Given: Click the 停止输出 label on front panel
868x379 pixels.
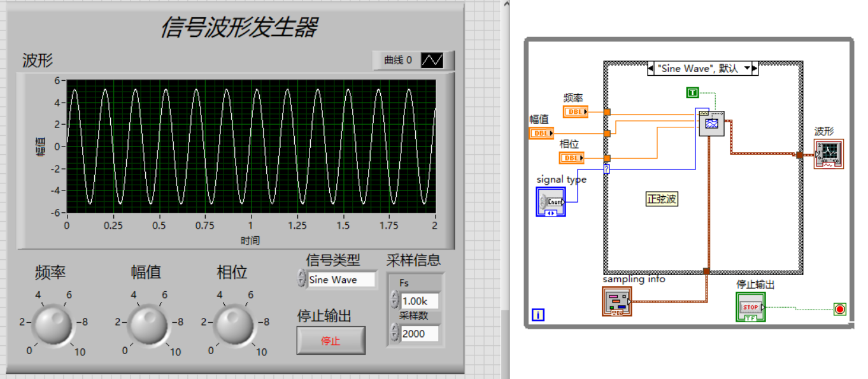Looking at the screenshot, I should 324,316.
